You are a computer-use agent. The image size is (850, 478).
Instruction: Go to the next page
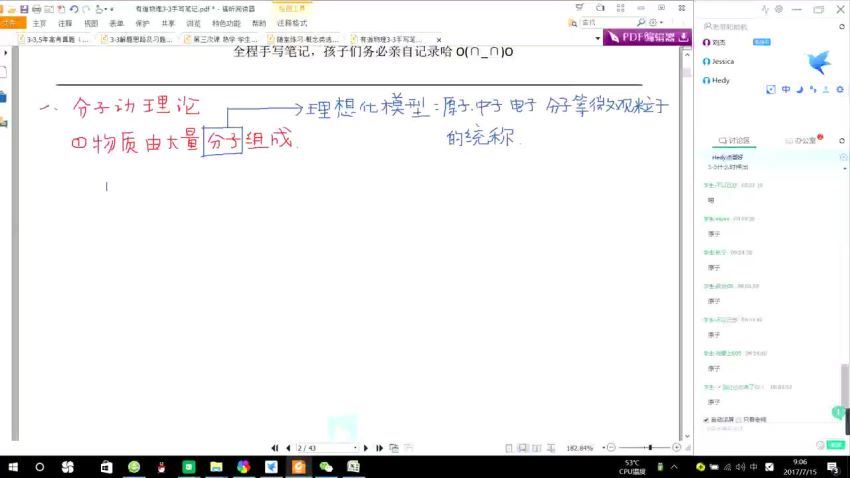tap(365, 448)
